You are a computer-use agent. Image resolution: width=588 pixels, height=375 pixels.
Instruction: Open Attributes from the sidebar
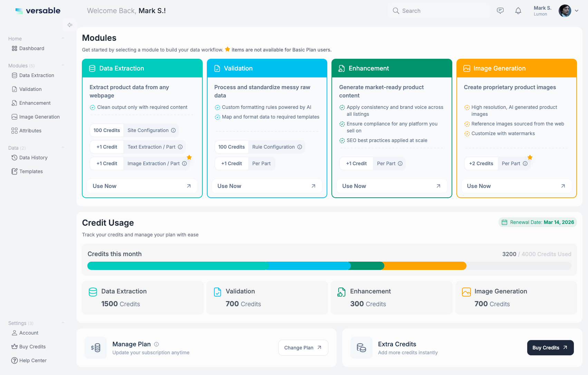(x=30, y=131)
